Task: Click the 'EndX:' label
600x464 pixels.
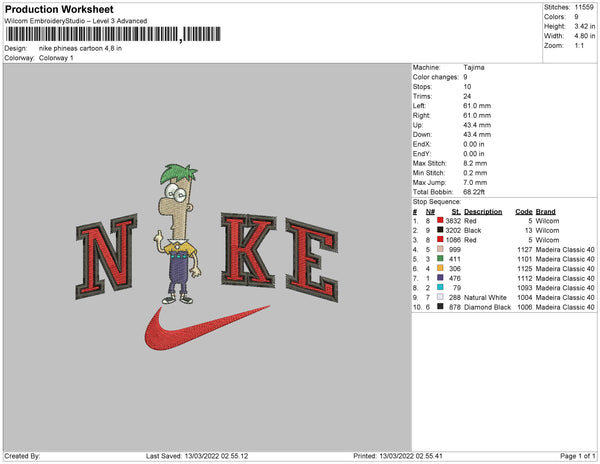Action: pos(422,144)
